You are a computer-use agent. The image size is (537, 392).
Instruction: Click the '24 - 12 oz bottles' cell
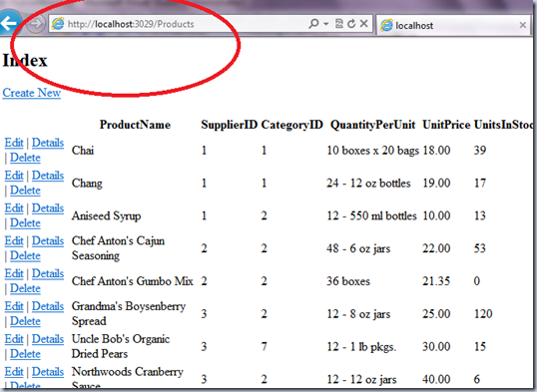click(x=368, y=184)
